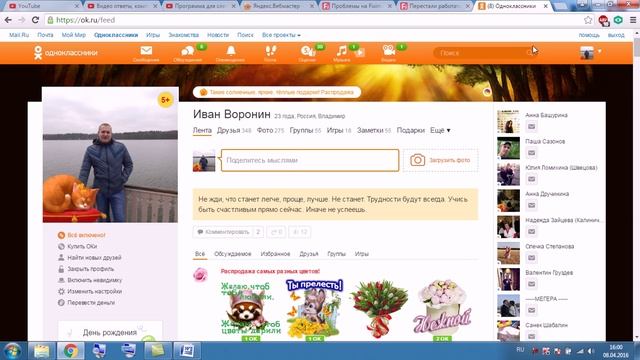Go back in browser

click(x=8, y=20)
